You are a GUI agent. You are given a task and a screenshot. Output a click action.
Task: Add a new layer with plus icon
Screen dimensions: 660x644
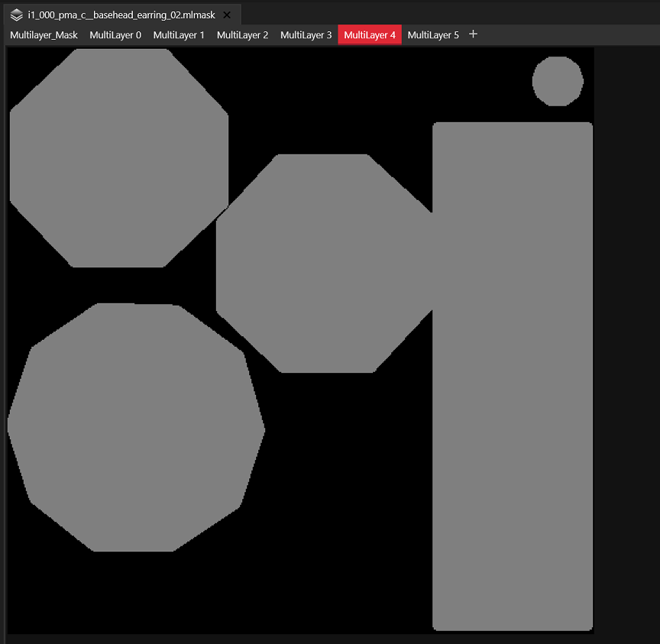point(473,34)
